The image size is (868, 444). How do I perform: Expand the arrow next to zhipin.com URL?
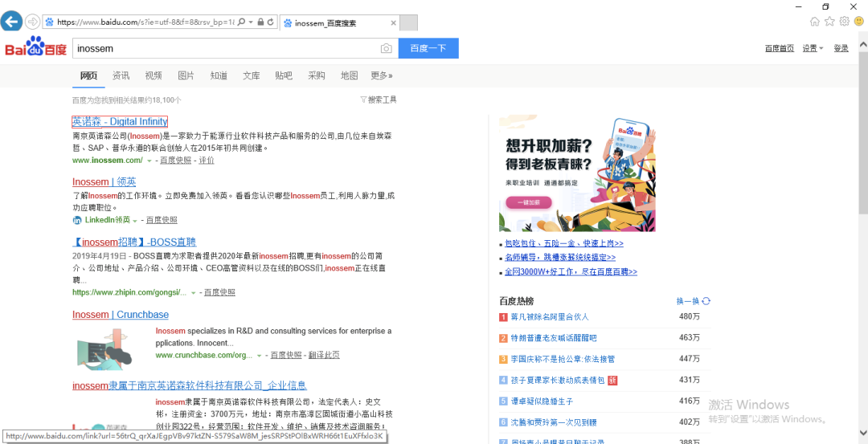(x=193, y=293)
